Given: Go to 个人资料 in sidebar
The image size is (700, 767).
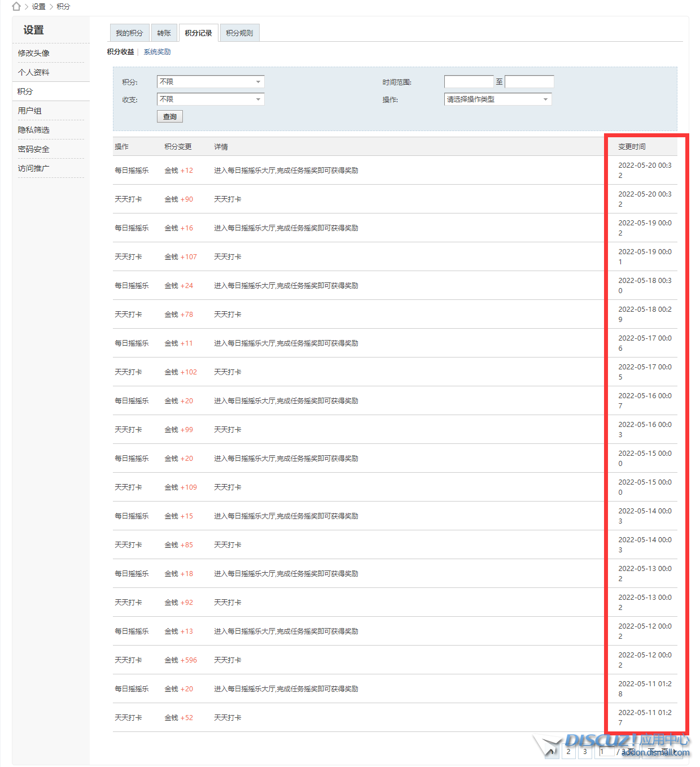Looking at the screenshot, I should click(34, 72).
